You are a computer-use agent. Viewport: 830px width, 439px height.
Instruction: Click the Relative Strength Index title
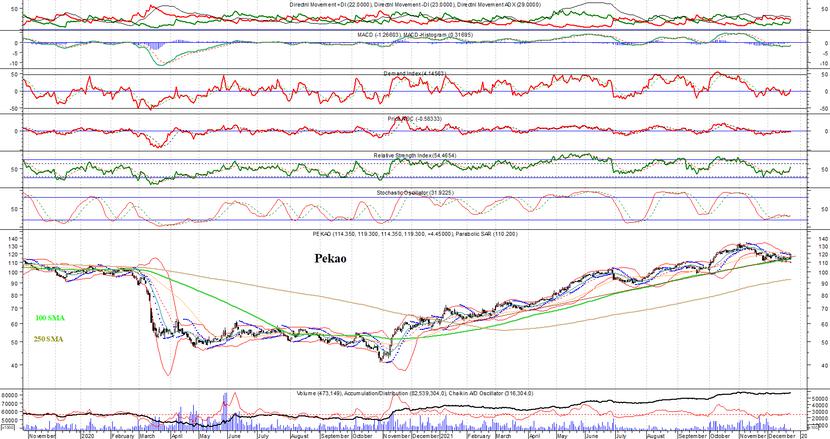414,155
